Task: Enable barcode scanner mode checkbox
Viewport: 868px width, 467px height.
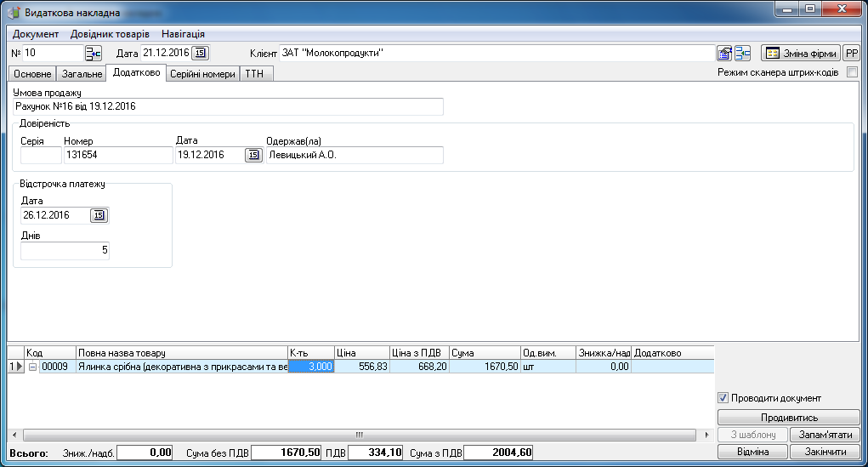Action: pos(852,73)
